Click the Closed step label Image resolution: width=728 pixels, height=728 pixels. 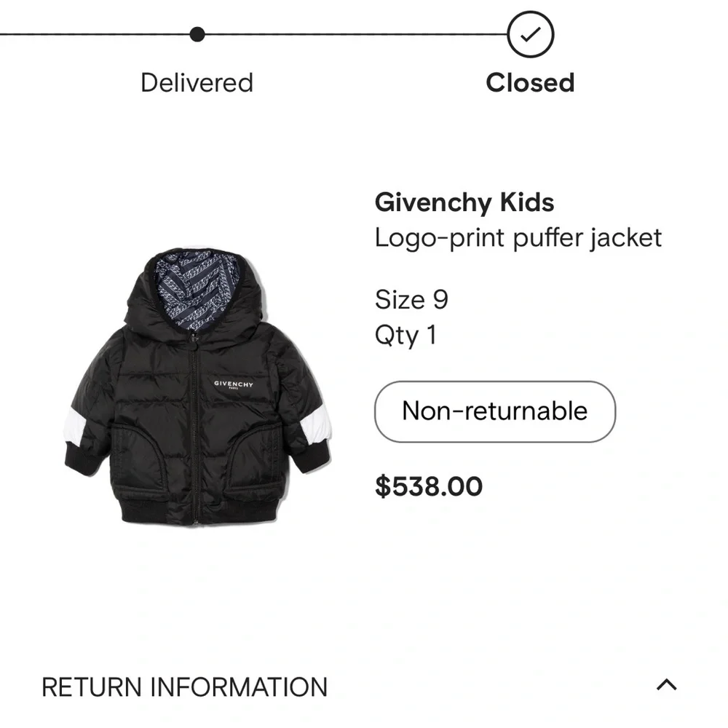[x=530, y=82]
